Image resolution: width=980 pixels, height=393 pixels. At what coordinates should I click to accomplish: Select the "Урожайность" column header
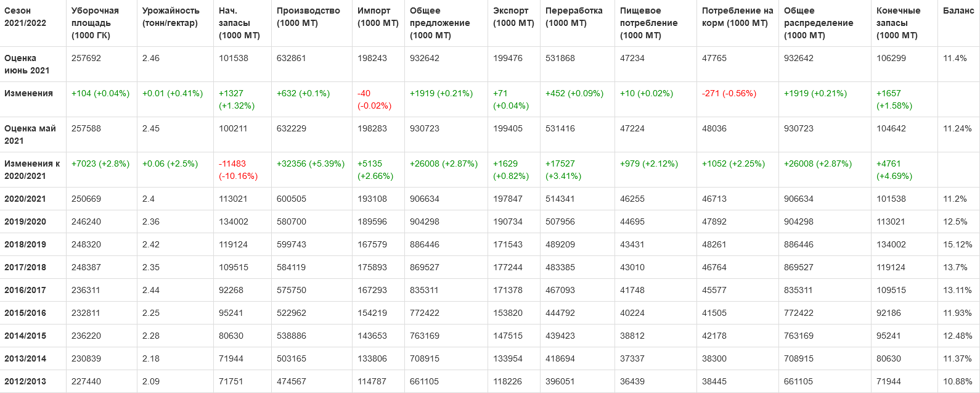(171, 17)
